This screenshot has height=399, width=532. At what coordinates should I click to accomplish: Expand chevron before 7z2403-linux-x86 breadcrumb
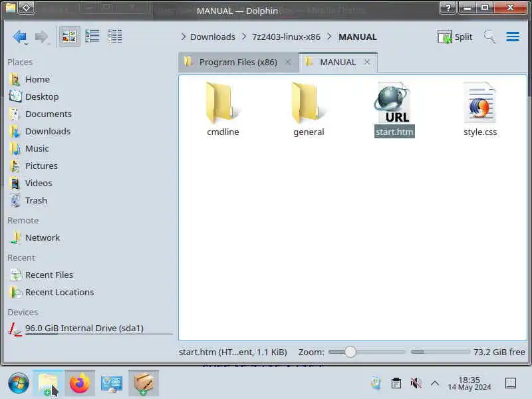coord(244,37)
